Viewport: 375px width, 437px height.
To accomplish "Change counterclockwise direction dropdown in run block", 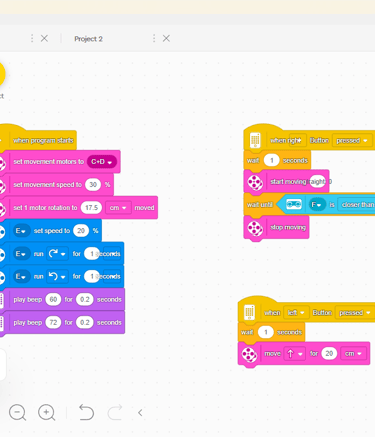I will pyautogui.click(x=57, y=276).
